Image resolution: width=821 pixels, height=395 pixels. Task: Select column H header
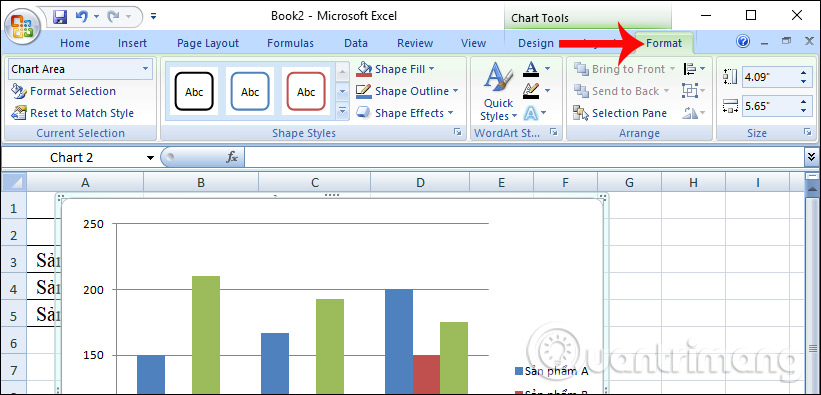coord(693,182)
